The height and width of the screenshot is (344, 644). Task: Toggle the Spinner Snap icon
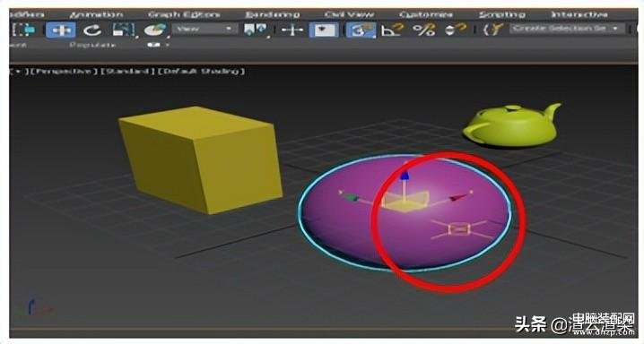(456, 30)
